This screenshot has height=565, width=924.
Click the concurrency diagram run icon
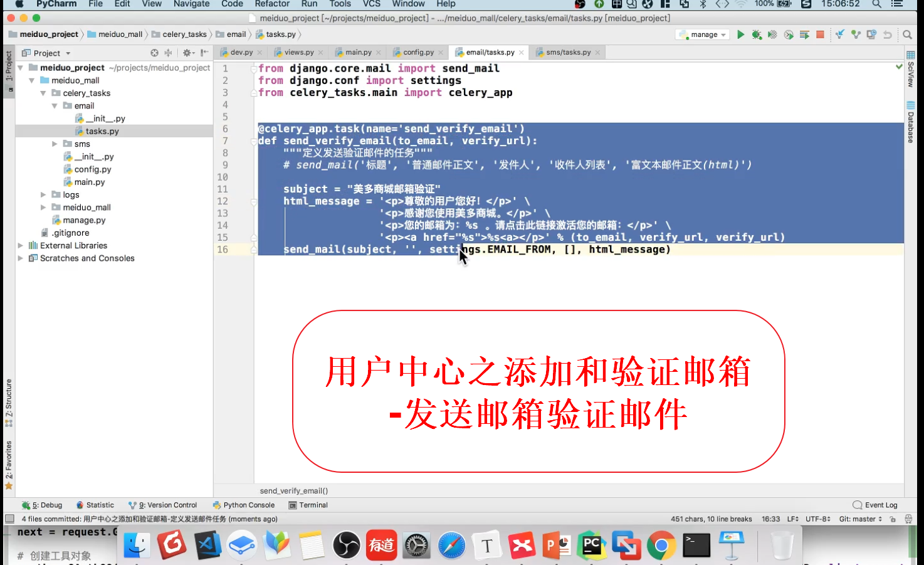tap(804, 34)
